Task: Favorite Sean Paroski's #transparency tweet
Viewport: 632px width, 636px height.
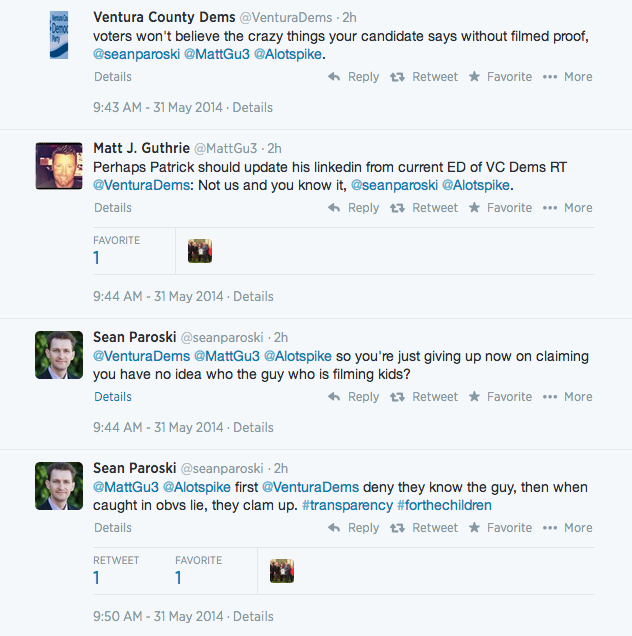Action: tap(500, 528)
